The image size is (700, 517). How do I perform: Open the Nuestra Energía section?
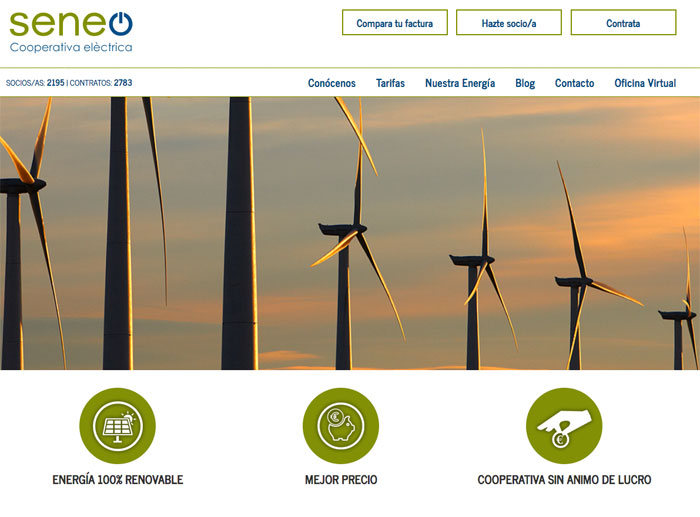pos(460,83)
